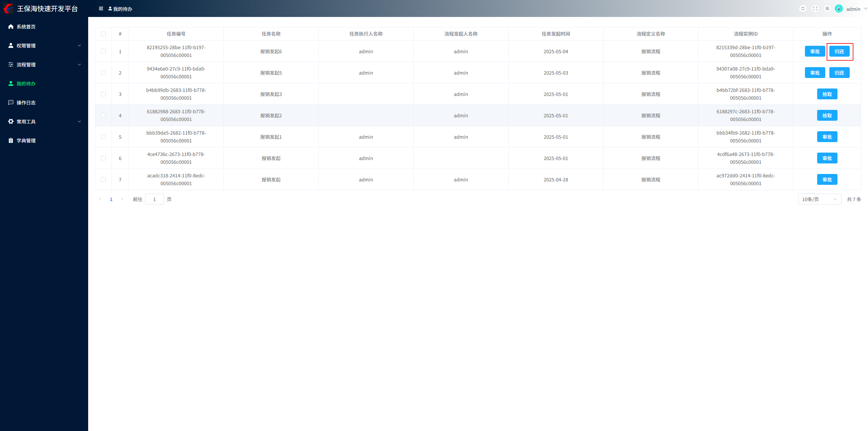Check the select-all header checkbox
The height and width of the screenshot is (431, 868).
click(103, 34)
